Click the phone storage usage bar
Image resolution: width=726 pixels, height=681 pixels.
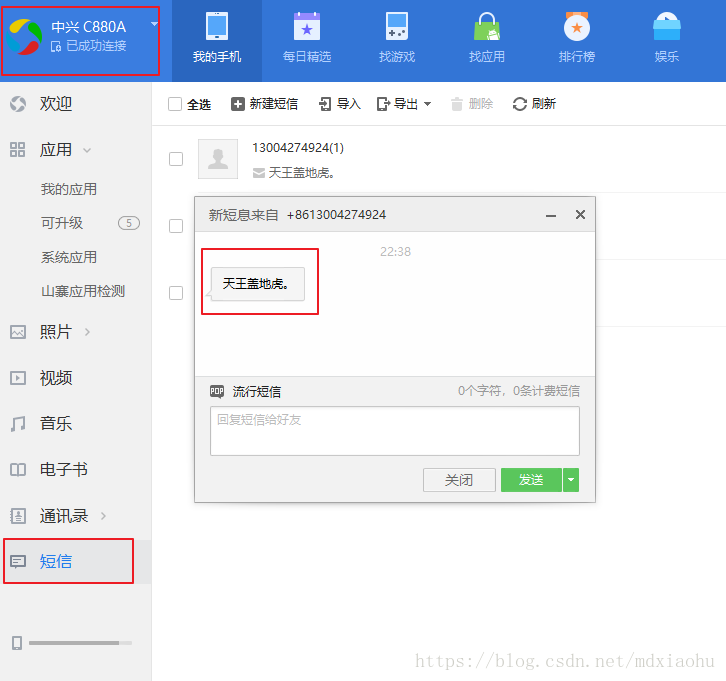(x=80, y=643)
